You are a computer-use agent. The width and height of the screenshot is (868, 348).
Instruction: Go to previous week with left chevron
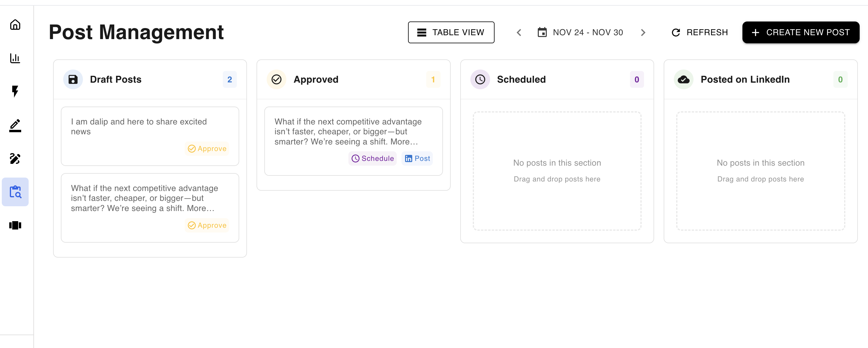[519, 32]
